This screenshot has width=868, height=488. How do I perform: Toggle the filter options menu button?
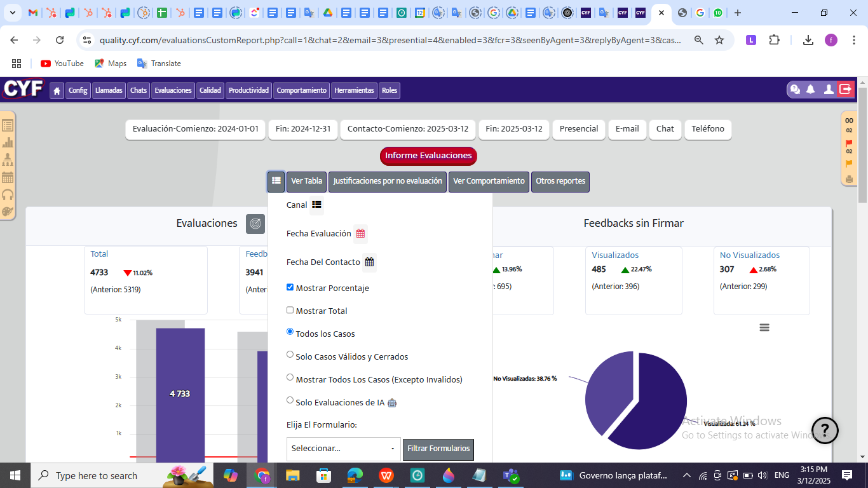(x=276, y=181)
